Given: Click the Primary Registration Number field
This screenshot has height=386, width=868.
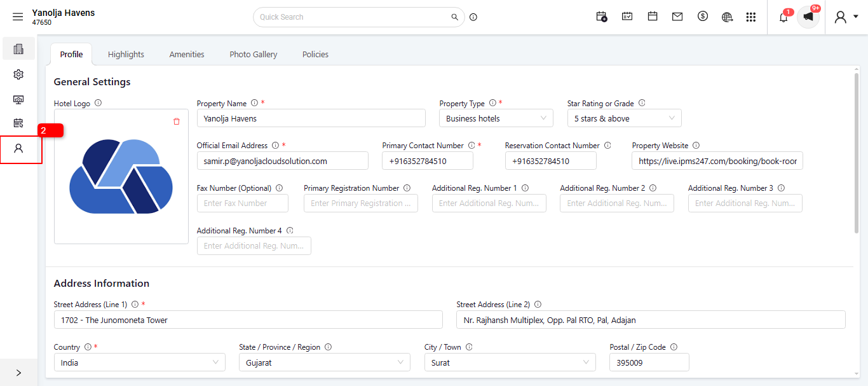Looking at the screenshot, I should click(x=361, y=203).
